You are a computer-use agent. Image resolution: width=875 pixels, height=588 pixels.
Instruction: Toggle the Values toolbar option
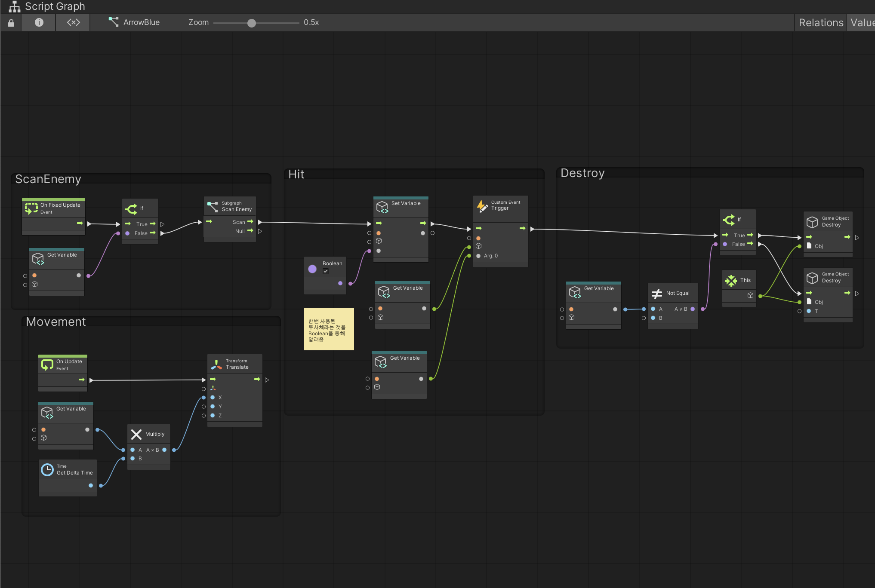[862, 22]
